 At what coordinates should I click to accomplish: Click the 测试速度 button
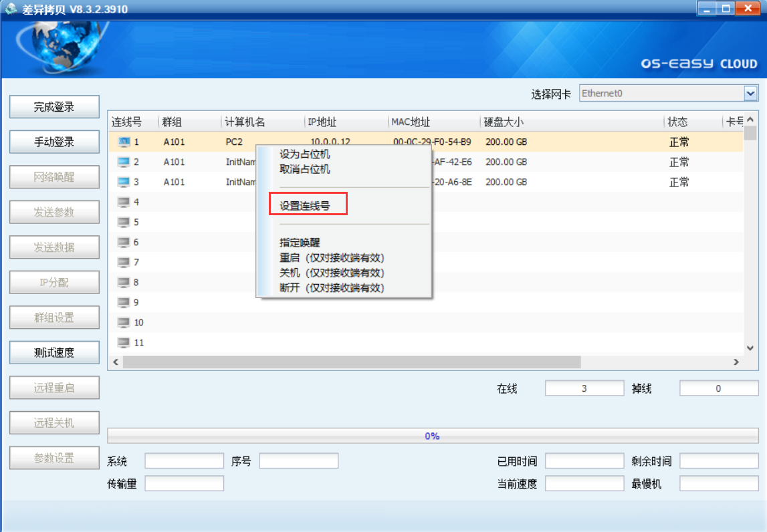(54, 353)
